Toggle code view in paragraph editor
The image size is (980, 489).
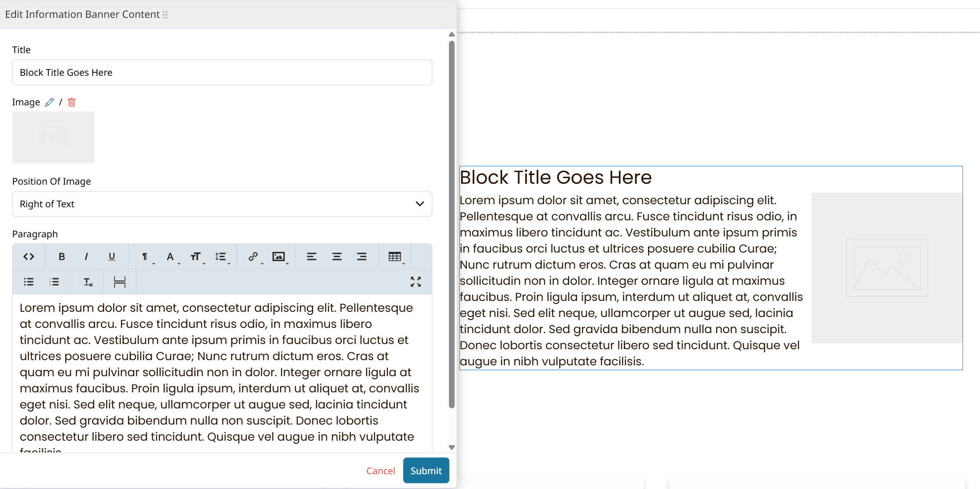pyautogui.click(x=29, y=256)
